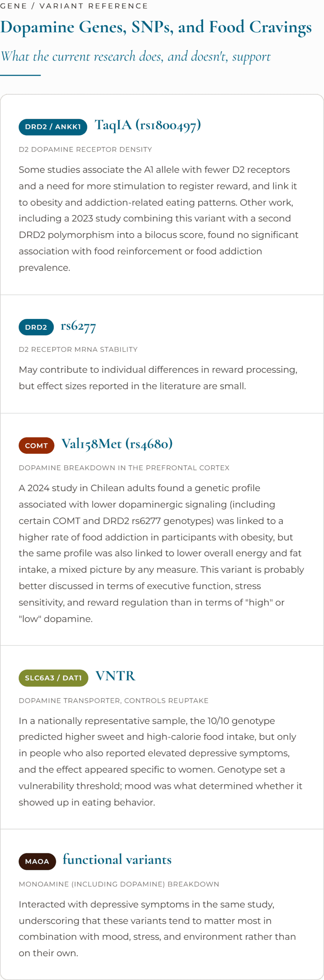Select the functional variants heading
Screen dimensions: 324x980
click(117, 860)
